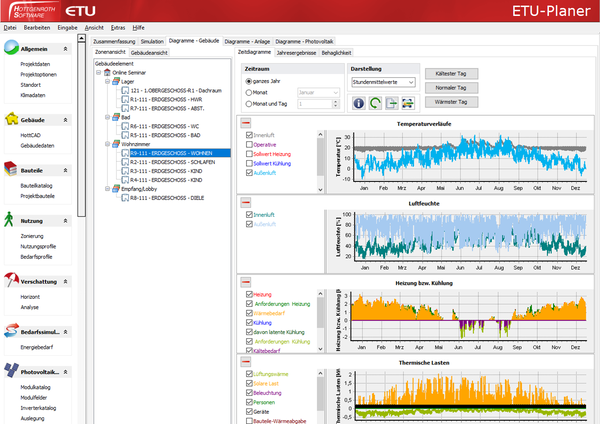This screenshot has width=600, height=424.
Task: Click the Wohnzimmer zone icon
Action: coord(116,144)
